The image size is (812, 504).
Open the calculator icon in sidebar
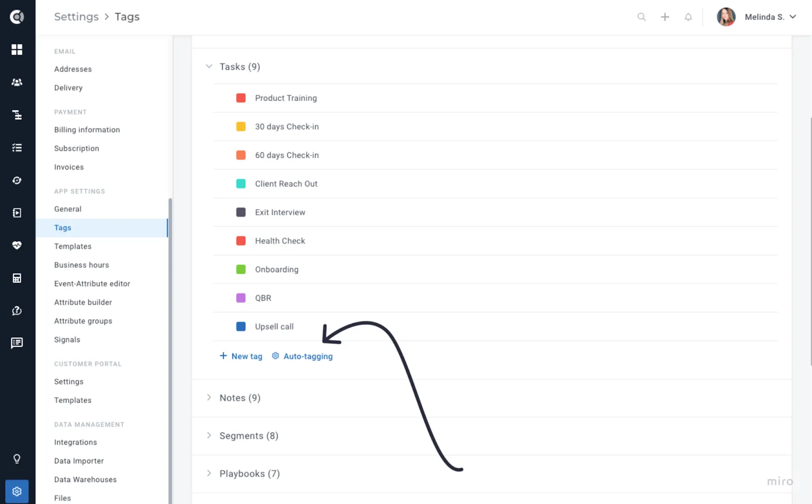tap(17, 278)
